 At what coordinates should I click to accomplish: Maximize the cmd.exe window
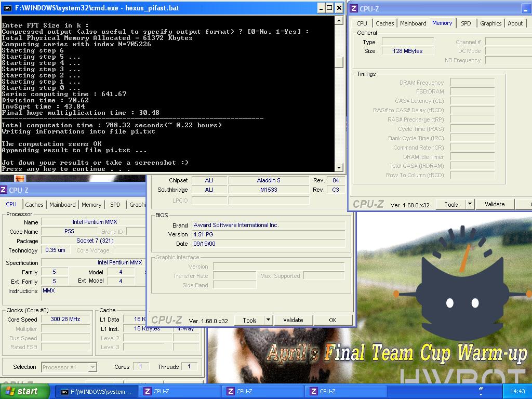[x=329, y=8]
